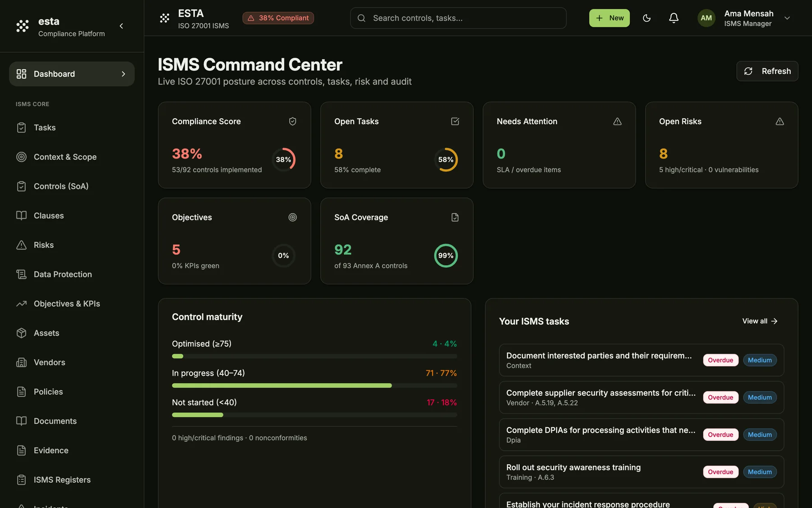Open the Objectives & KPIs trend icon
The image size is (812, 508).
(x=21, y=304)
